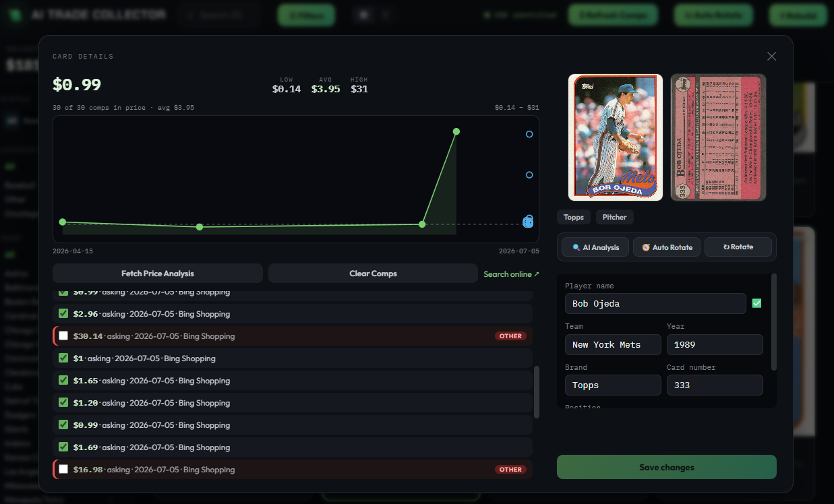The width and height of the screenshot is (834, 504).
Task: Open the card front image thumbnail
Action: (616, 137)
